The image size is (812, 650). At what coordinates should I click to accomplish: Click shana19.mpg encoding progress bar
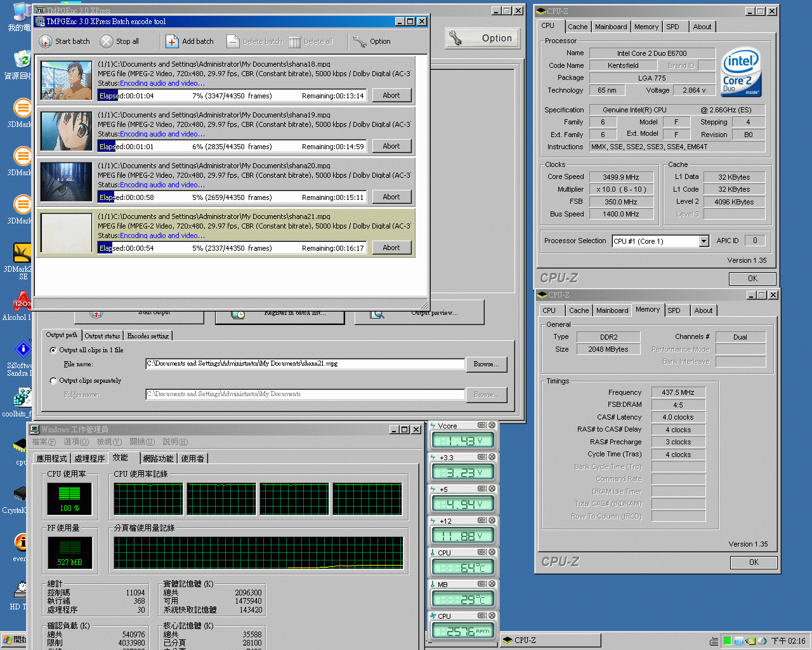click(232, 147)
